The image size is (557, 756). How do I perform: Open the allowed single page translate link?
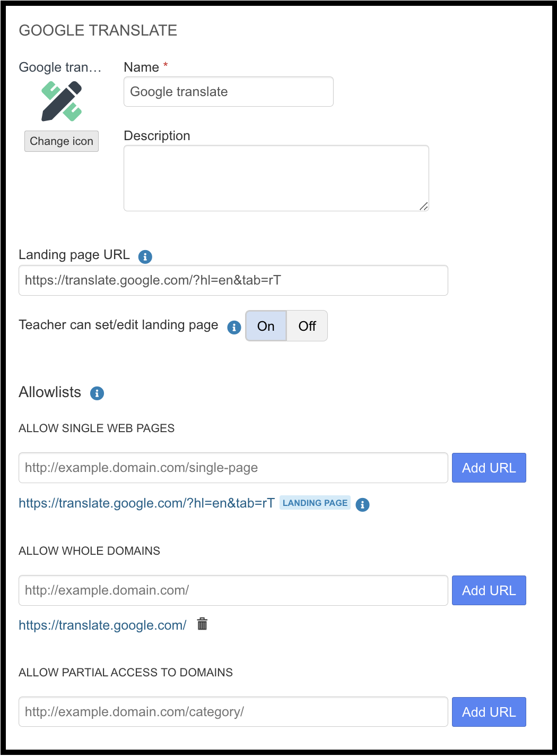click(x=145, y=503)
